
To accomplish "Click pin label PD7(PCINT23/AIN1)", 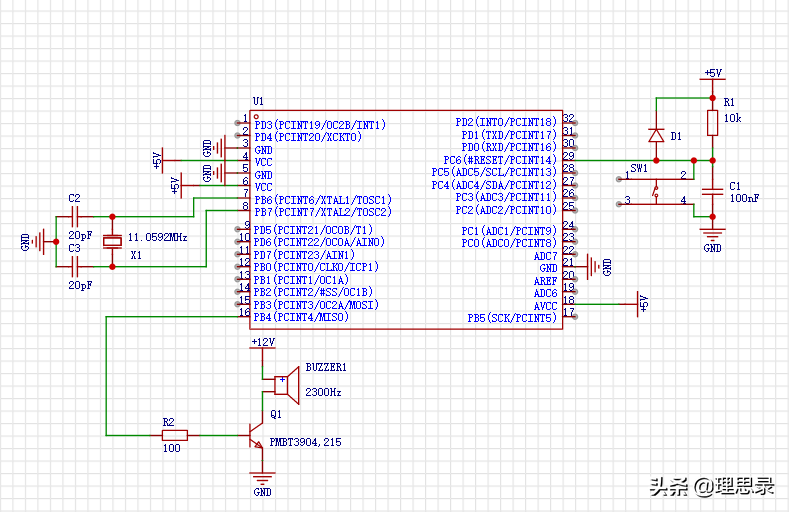I will (x=304, y=255).
